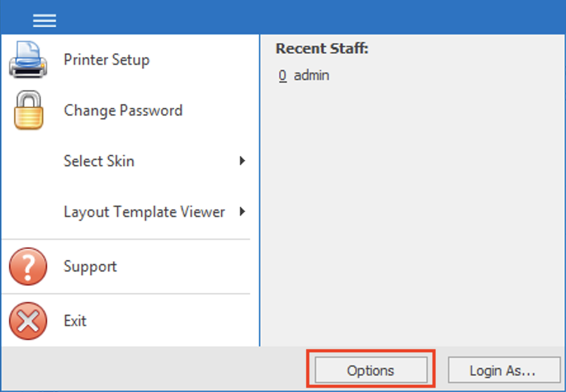The height and width of the screenshot is (392, 566).
Task: Exit the application via the Exit entry
Action: pos(74,320)
